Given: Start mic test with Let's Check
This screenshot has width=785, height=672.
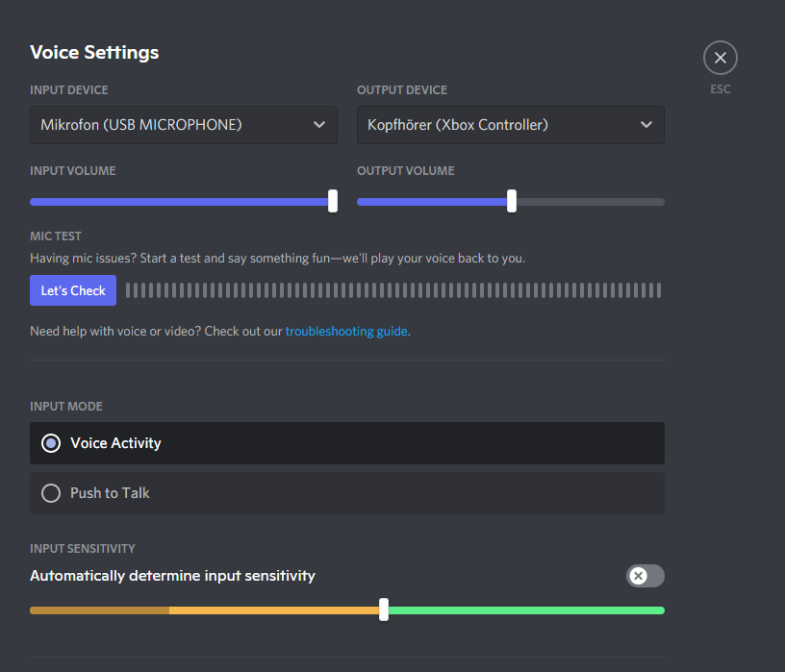Looking at the screenshot, I should coord(73,290).
